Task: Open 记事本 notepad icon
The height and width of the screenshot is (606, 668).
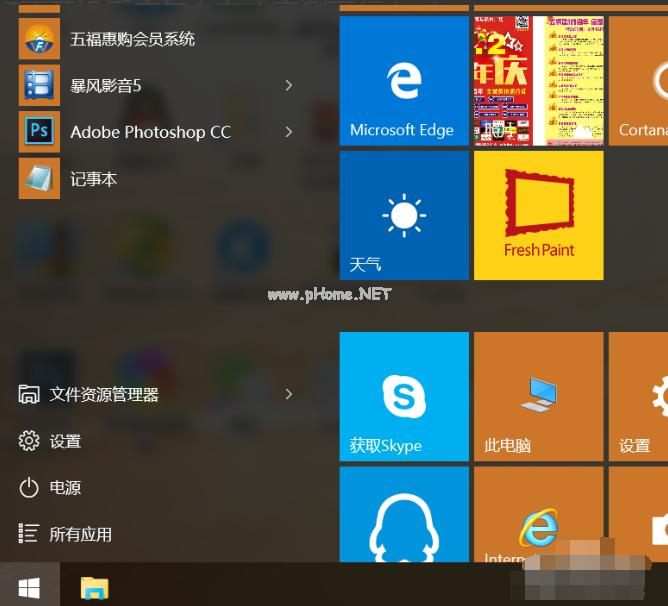Action: click(39, 179)
